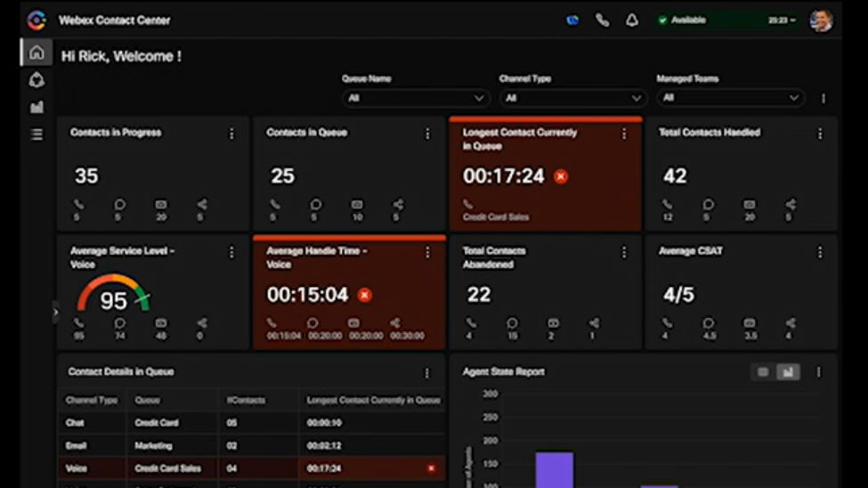Image resolution: width=868 pixels, height=488 pixels.
Task: Click email icon in Contacts in Queue card
Action: point(357,205)
